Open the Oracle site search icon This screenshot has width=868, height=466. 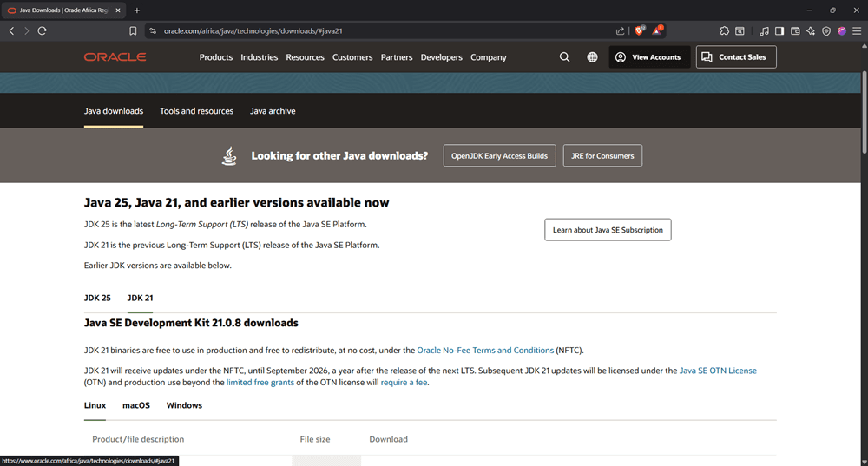pos(564,57)
